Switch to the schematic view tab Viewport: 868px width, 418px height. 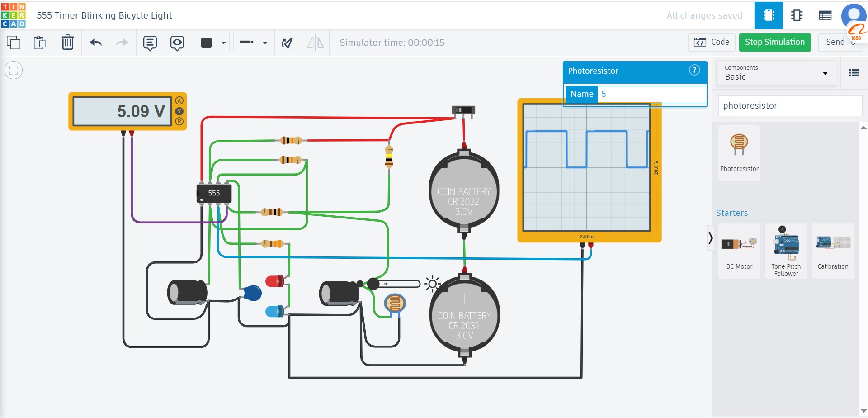coord(797,15)
